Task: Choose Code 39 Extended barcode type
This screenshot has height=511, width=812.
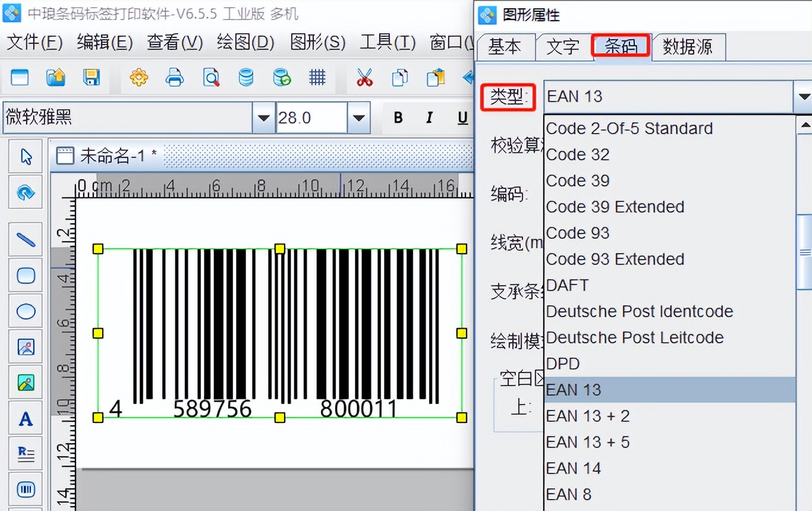Action: tap(615, 207)
